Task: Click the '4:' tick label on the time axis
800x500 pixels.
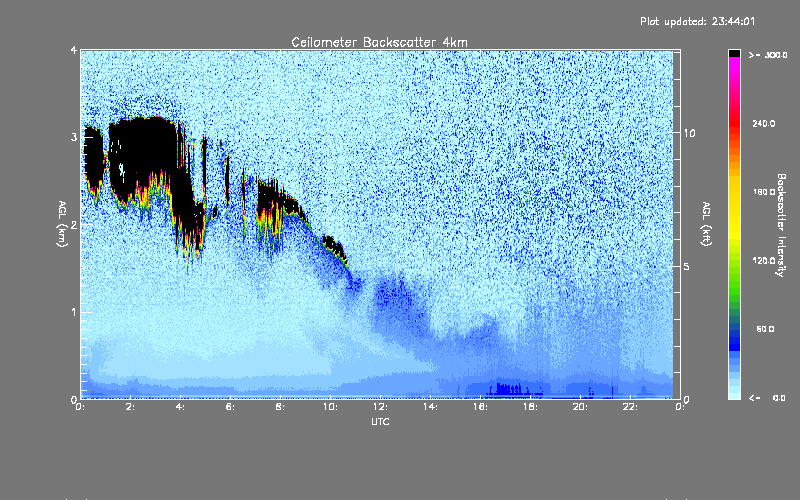Action: 180,407
